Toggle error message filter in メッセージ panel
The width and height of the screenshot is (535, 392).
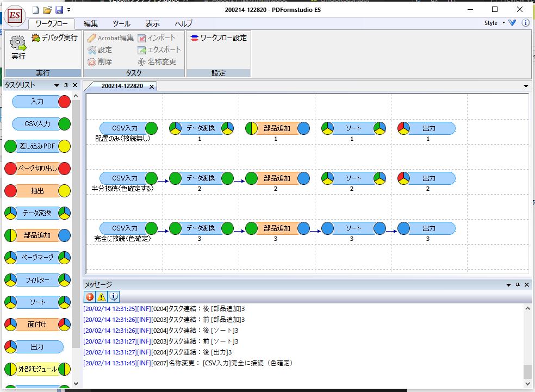point(90,297)
